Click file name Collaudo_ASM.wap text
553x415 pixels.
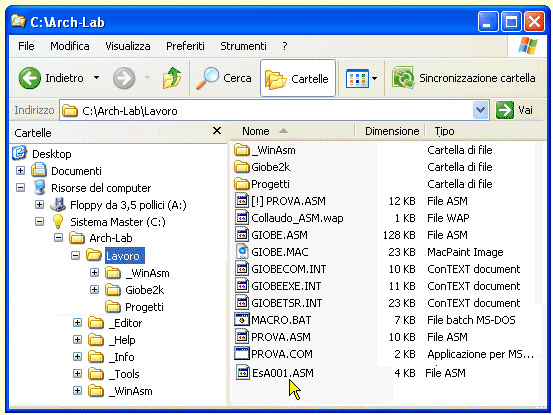click(297, 218)
